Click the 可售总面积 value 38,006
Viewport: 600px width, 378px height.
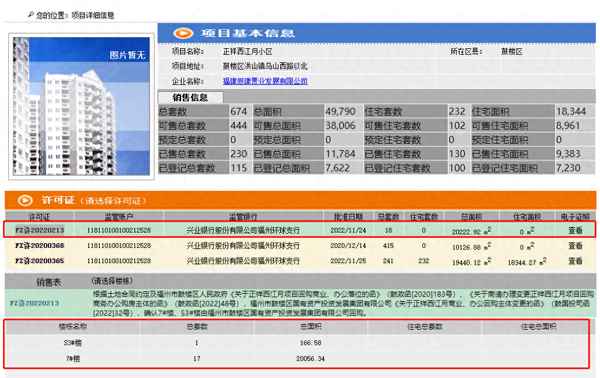341,125
